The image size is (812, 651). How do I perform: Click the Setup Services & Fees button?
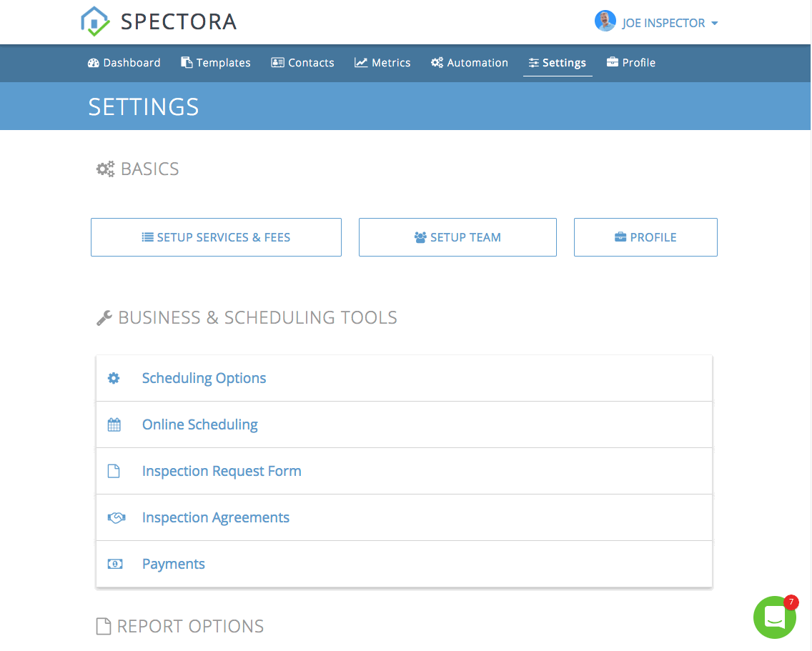coord(216,237)
